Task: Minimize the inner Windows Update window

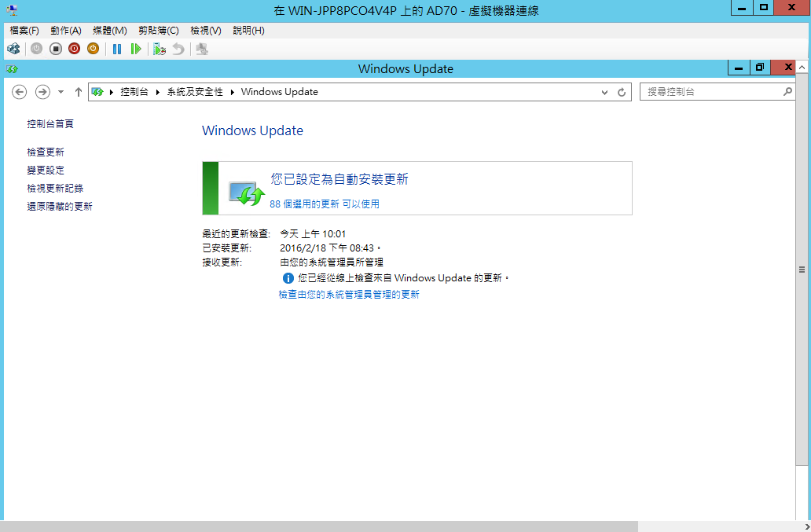Action: tap(739, 68)
